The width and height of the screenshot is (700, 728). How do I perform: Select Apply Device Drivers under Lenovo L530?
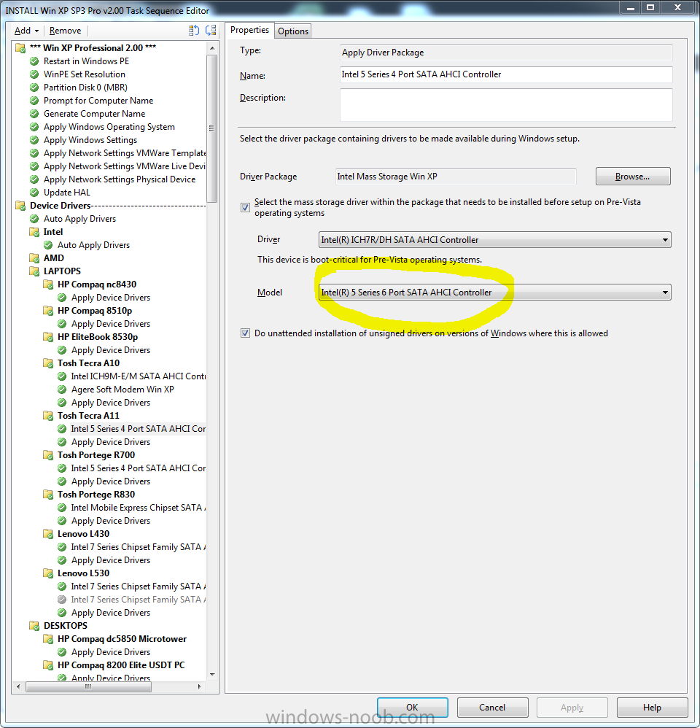pos(111,613)
